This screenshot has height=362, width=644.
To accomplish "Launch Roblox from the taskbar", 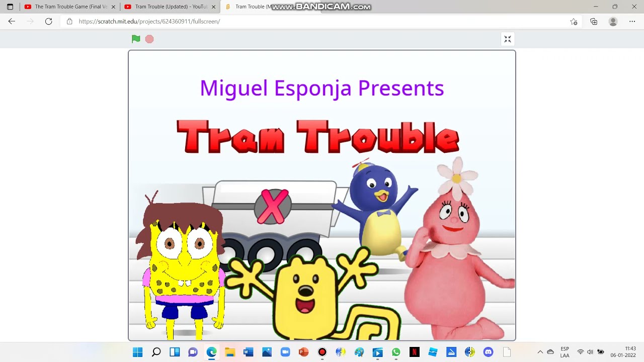I will [433, 352].
